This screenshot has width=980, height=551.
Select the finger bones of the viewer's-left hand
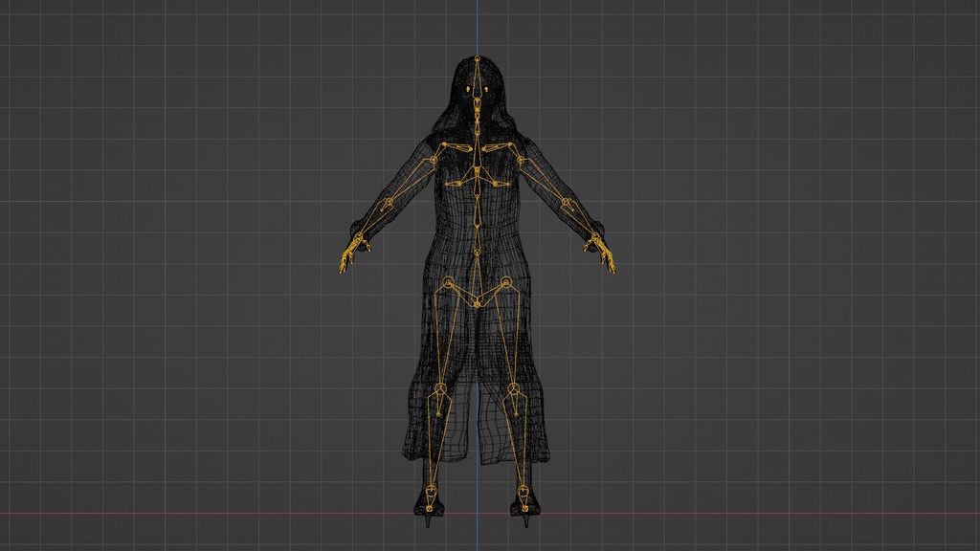coord(348,257)
